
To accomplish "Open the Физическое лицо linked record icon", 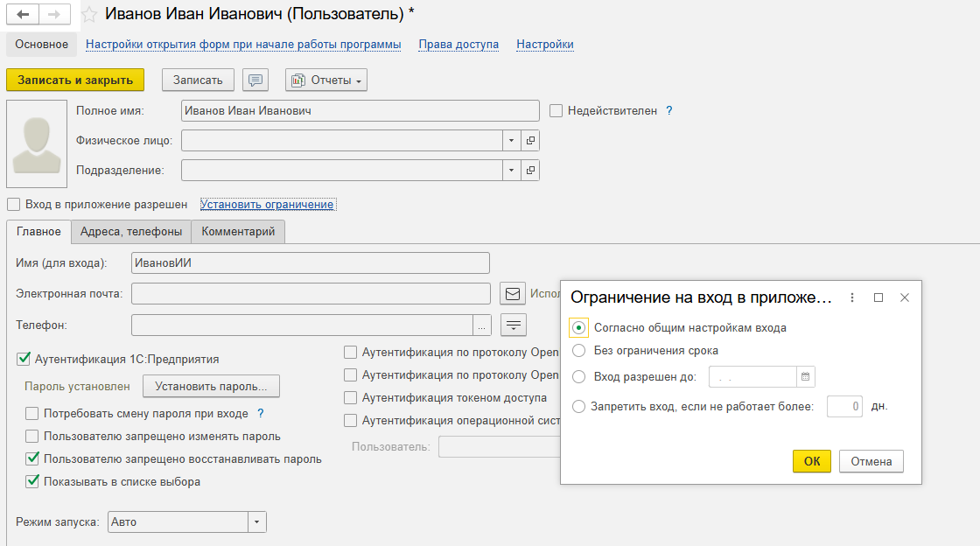I will (530, 140).
